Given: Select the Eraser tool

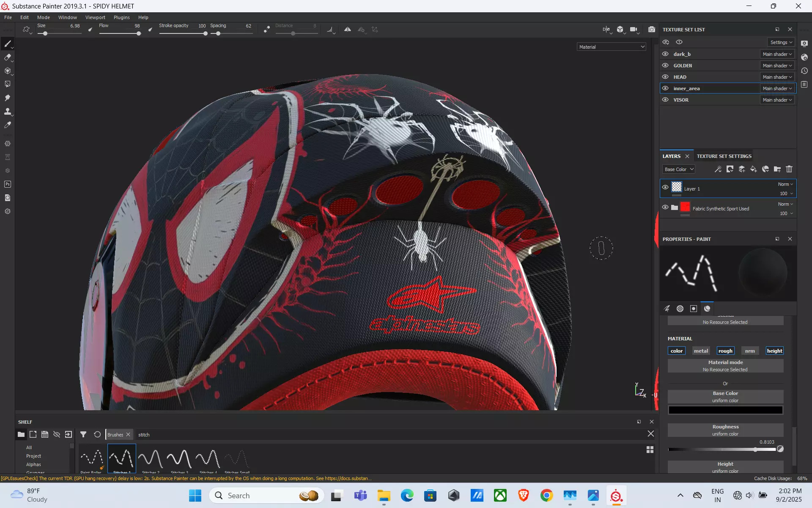Looking at the screenshot, I should [x=8, y=58].
